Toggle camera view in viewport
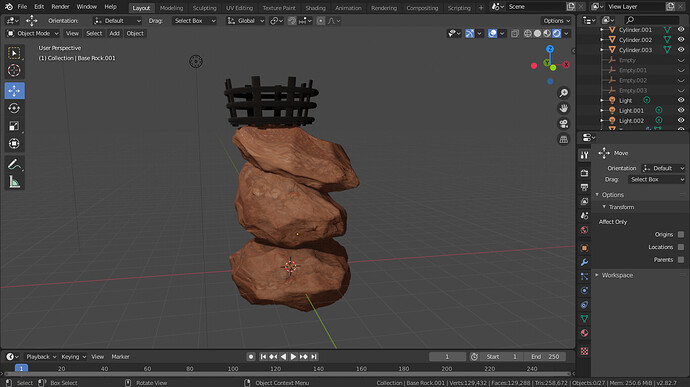The height and width of the screenshot is (387, 690). (563, 124)
